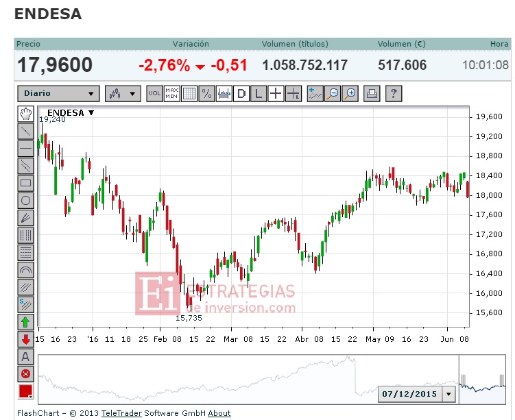Zoom out of the chart

click(333, 93)
